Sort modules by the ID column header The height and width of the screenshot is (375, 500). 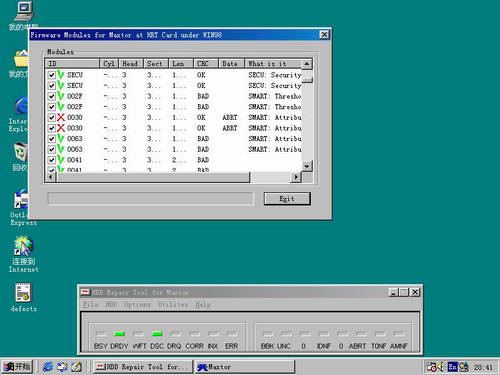pyautogui.click(x=72, y=64)
